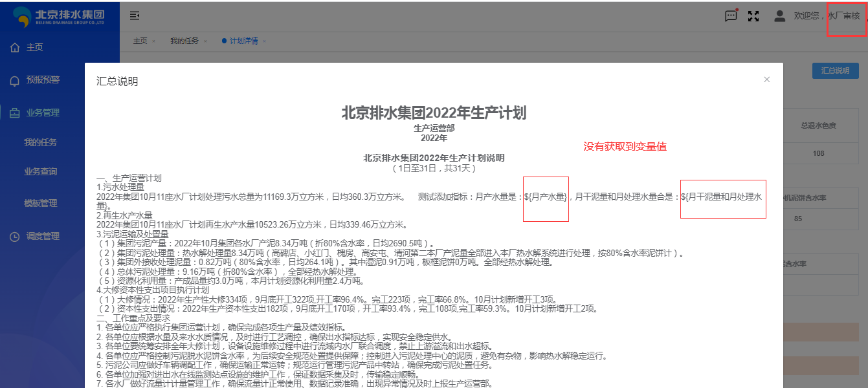This screenshot has width=868, height=388.
Task: Collapse the sidebar with the hamburger icon
Action: point(135,16)
